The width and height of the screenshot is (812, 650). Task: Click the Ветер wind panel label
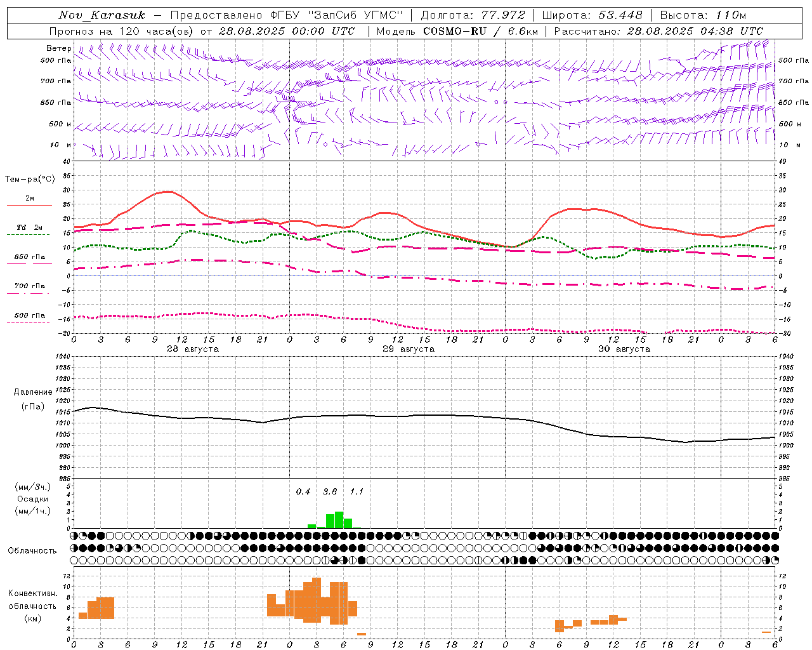click(x=58, y=48)
